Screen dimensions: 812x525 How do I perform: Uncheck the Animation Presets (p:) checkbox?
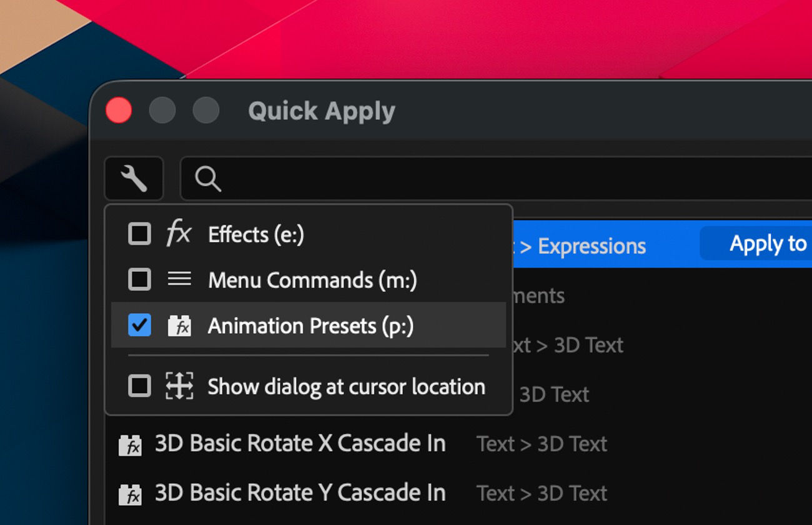(x=139, y=325)
